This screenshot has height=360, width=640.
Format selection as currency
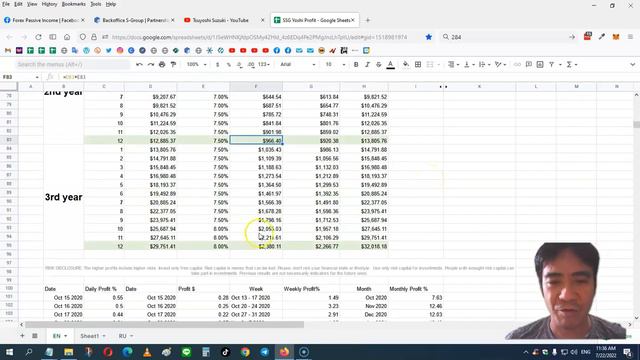[218, 64]
